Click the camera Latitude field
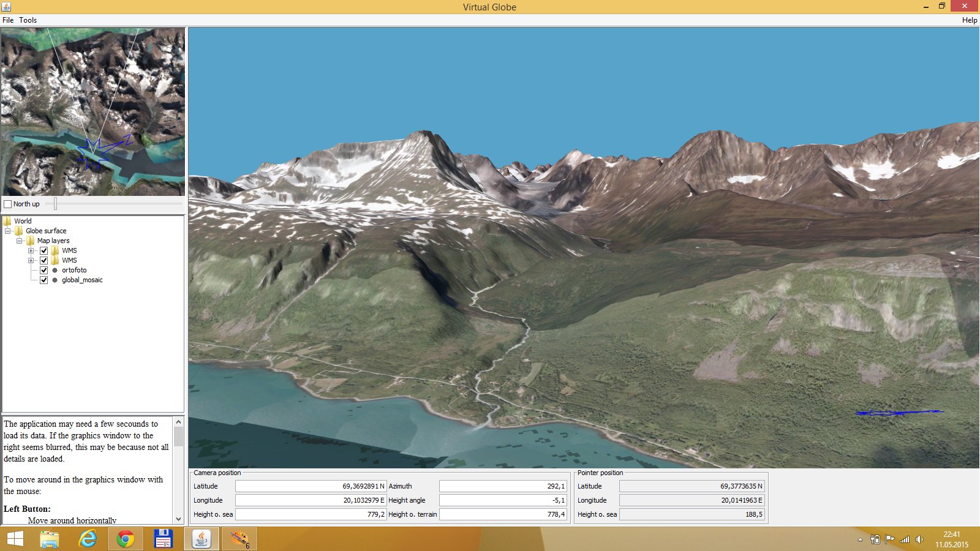The height and width of the screenshot is (551, 980). pyautogui.click(x=311, y=486)
